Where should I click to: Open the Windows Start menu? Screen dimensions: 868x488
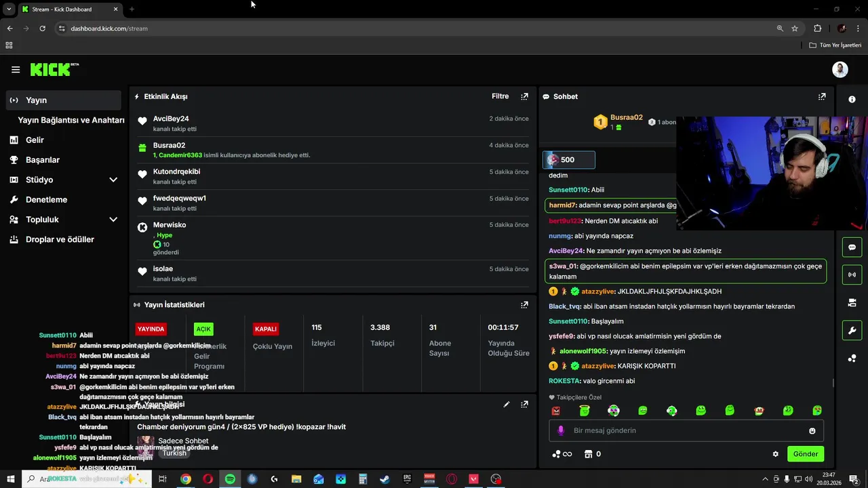tap(9, 479)
